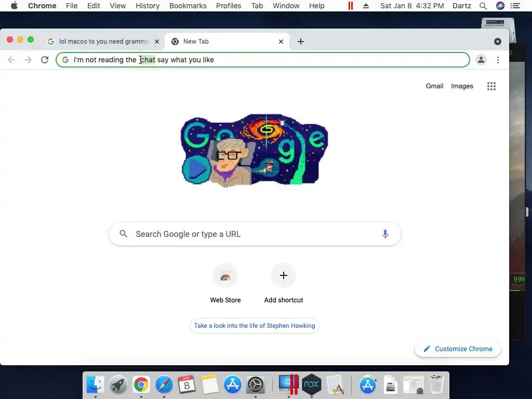Click the browser forward arrow
532x399 pixels.
coord(28,60)
